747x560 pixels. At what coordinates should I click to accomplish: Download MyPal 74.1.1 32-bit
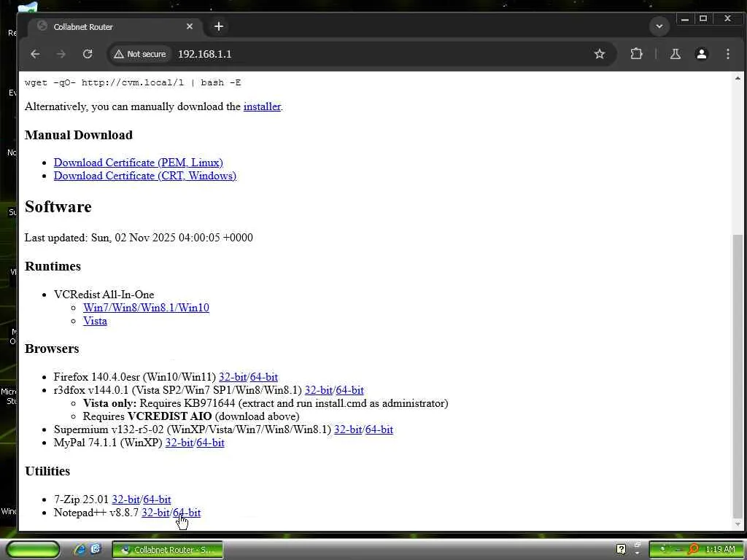[x=179, y=443]
